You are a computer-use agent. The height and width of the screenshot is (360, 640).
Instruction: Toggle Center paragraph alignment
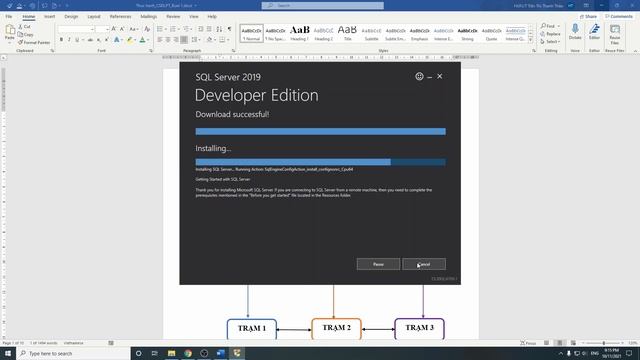click(x=168, y=40)
